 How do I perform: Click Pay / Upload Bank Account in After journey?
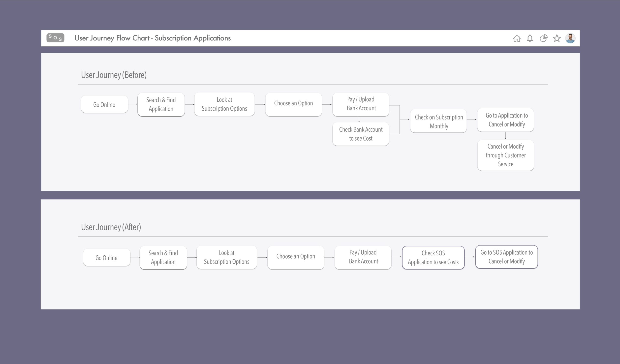tap(363, 257)
